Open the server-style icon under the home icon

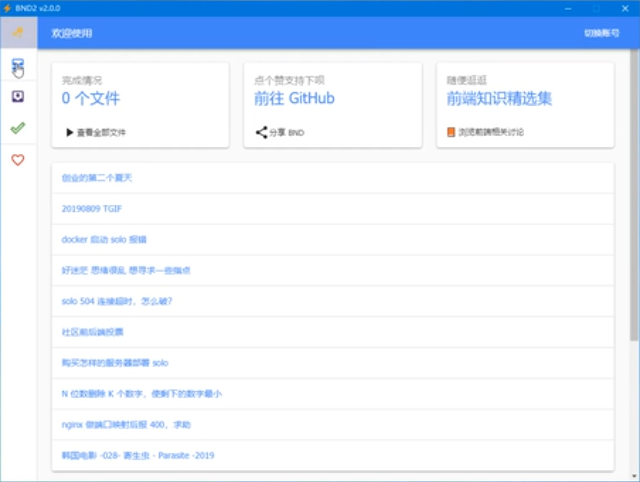click(x=18, y=64)
